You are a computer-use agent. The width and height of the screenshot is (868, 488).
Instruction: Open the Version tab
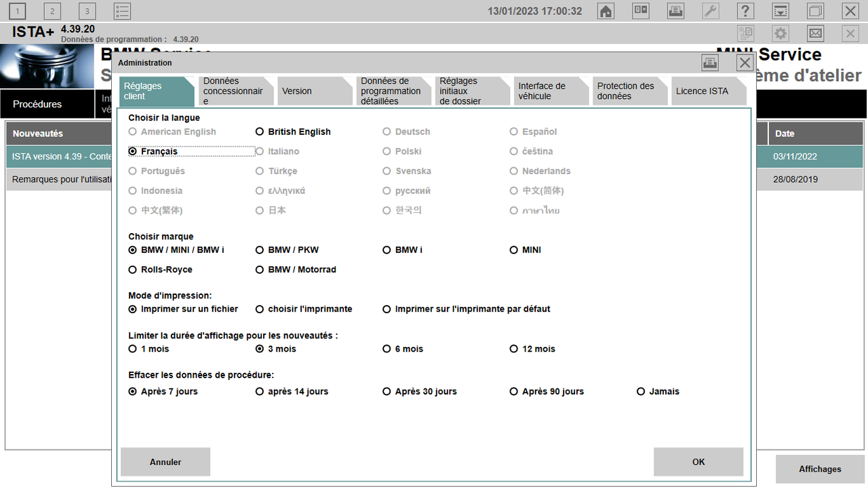pyautogui.click(x=315, y=91)
